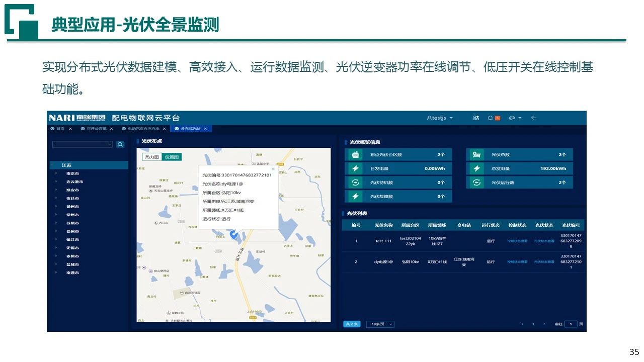Select 常州市 in the tree
The image size is (644, 362).
point(72,215)
